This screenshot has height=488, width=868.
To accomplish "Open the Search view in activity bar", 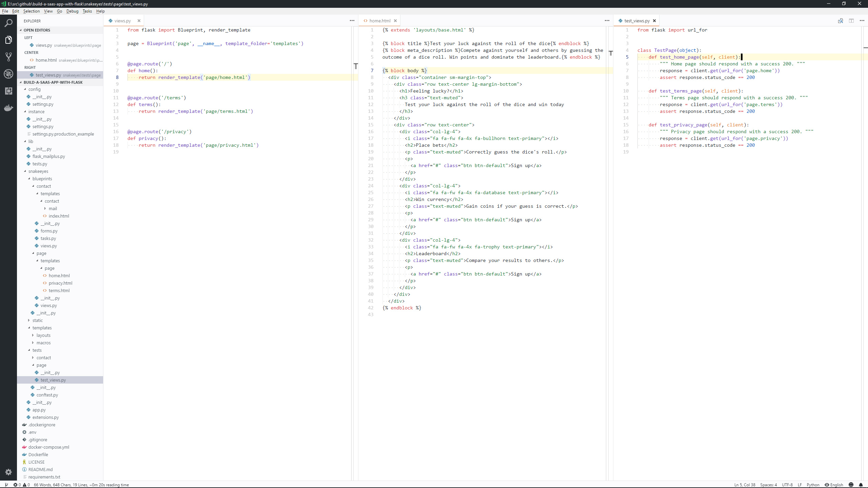I will [8, 23].
